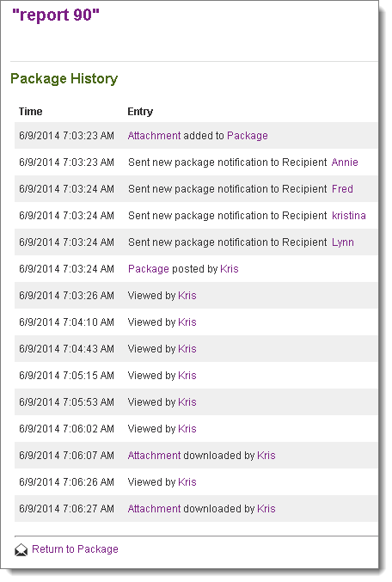
Task: Open the Return to Package link
Action: (75, 549)
